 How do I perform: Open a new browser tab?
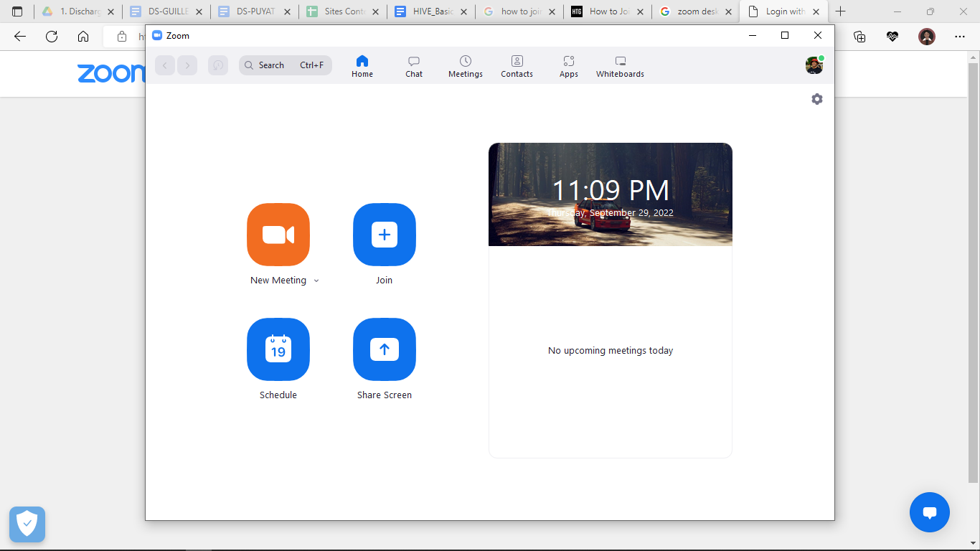pyautogui.click(x=841, y=11)
